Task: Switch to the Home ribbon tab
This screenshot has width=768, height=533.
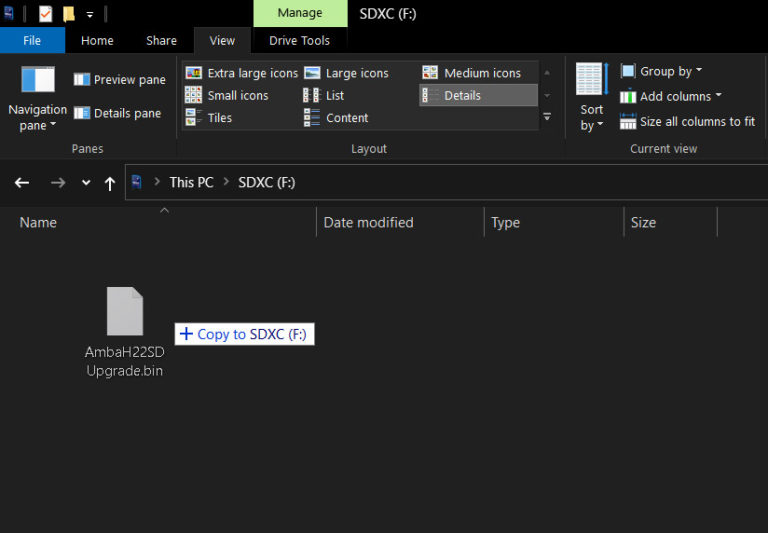Action: pyautogui.click(x=97, y=40)
